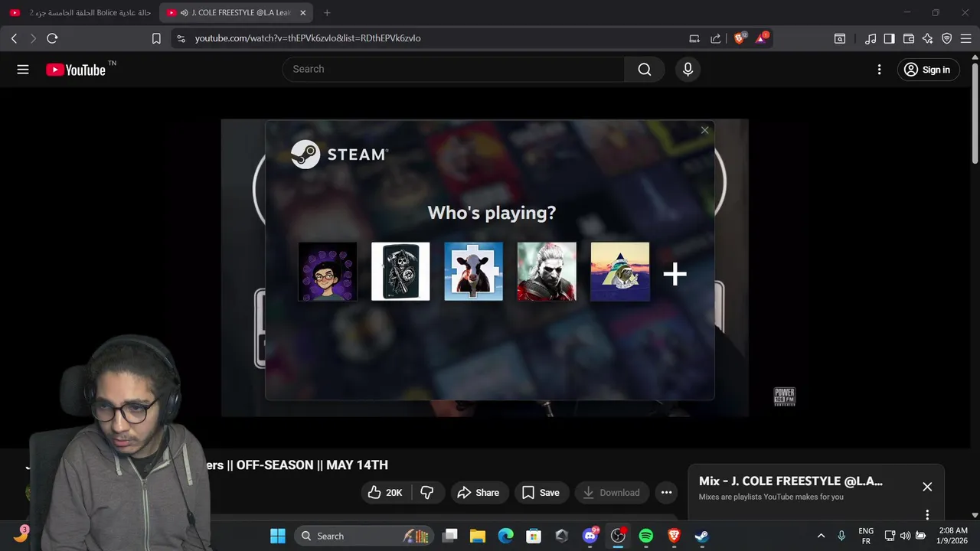
Task: Click the Download button
Action: point(611,493)
